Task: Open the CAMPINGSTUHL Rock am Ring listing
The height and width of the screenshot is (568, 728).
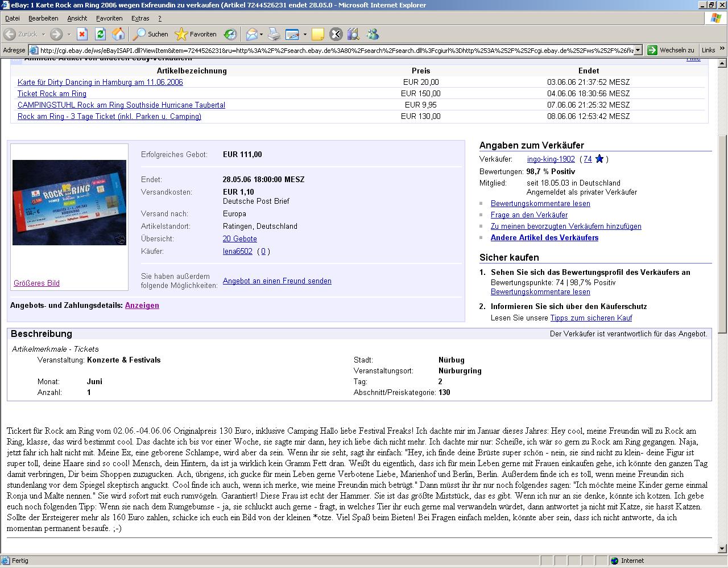Action: click(121, 105)
